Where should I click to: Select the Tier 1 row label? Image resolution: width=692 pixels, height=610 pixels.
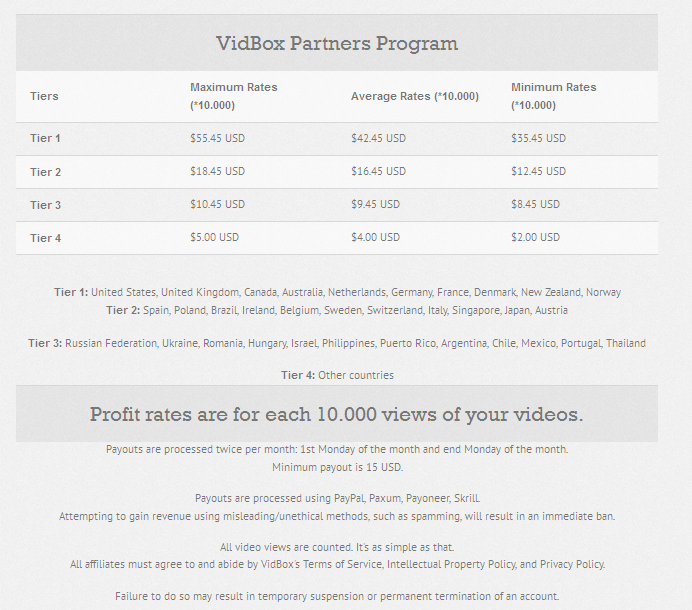point(45,138)
